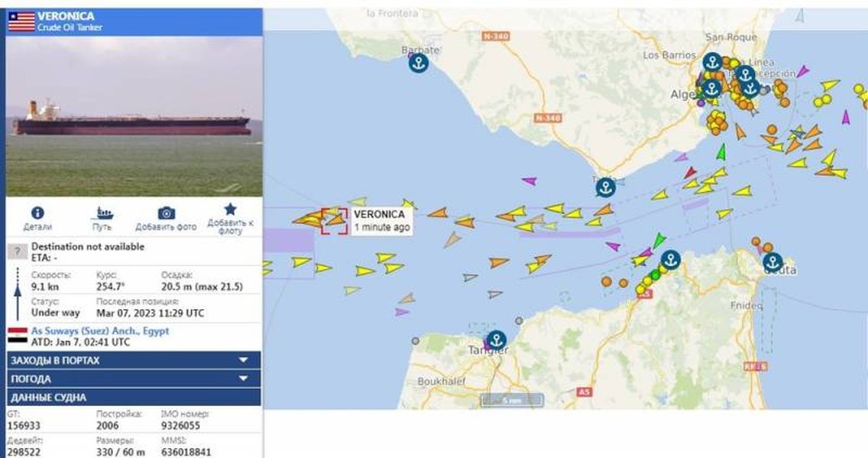Open the Детали info icon
The image size is (868, 458).
pyautogui.click(x=37, y=213)
